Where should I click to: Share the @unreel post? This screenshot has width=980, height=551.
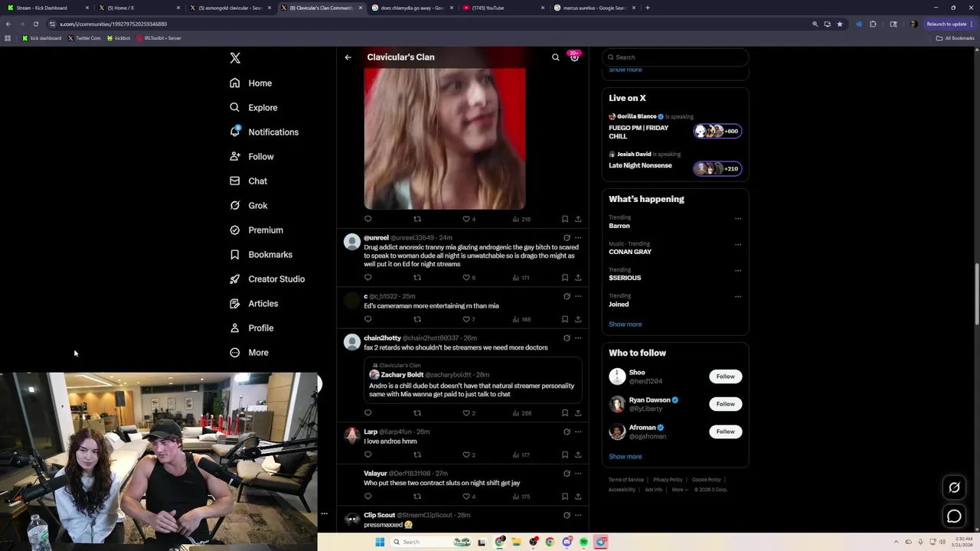pyautogui.click(x=578, y=278)
